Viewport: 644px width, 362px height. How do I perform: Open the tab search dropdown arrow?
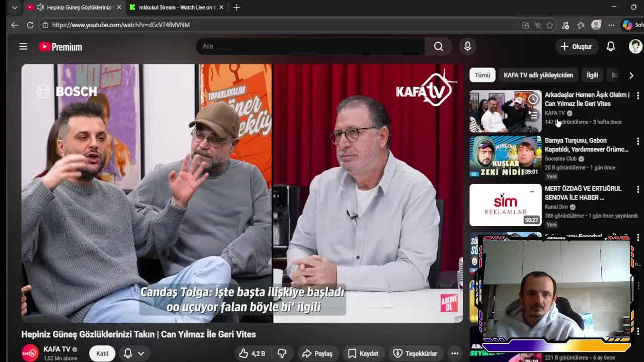tap(15, 8)
